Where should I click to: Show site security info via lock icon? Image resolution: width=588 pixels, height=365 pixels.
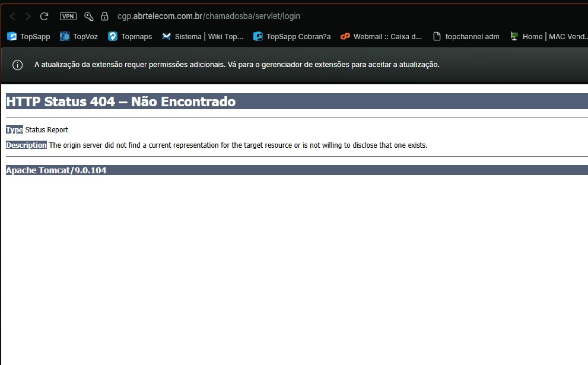105,17
